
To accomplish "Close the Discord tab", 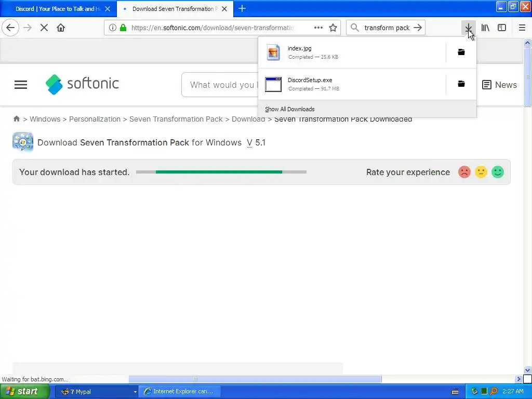I will click(x=108, y=9).
